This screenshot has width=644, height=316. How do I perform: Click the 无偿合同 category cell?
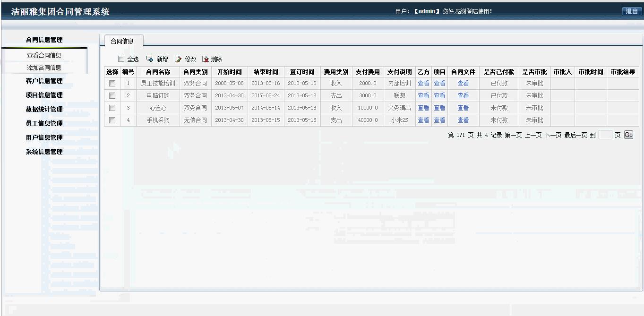click(195, 120)
